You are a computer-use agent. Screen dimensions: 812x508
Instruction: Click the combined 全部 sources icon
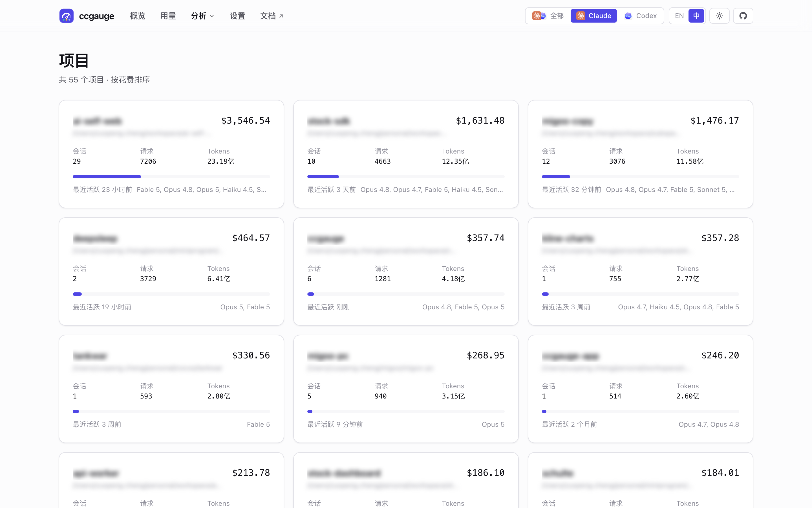coord(539,16)
